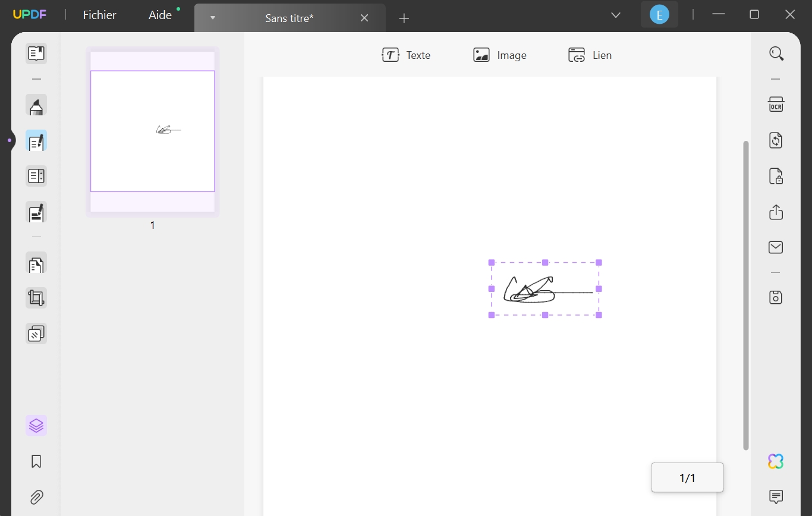This screenshot has width=812, height=516.
Task: Toggle the purple layers panel icon
Action: pyautogui.click(x=36, y=425)
